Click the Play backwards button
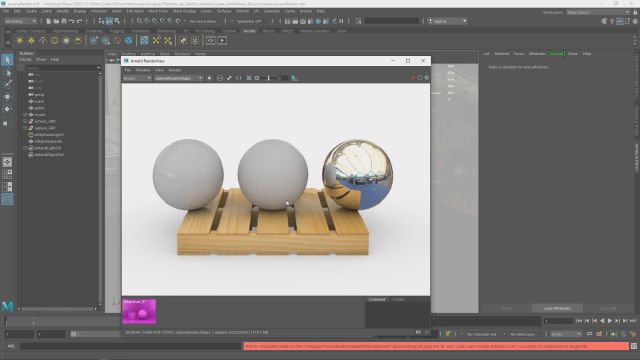Image resolution: width=640 pixels, height=360 pixels. click(602, 321)
